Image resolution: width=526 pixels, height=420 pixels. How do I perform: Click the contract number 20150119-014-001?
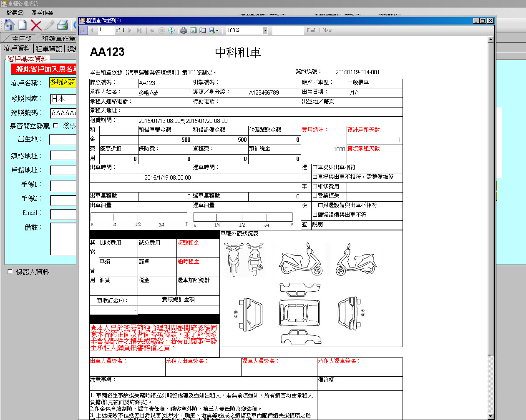pos(357,72)
